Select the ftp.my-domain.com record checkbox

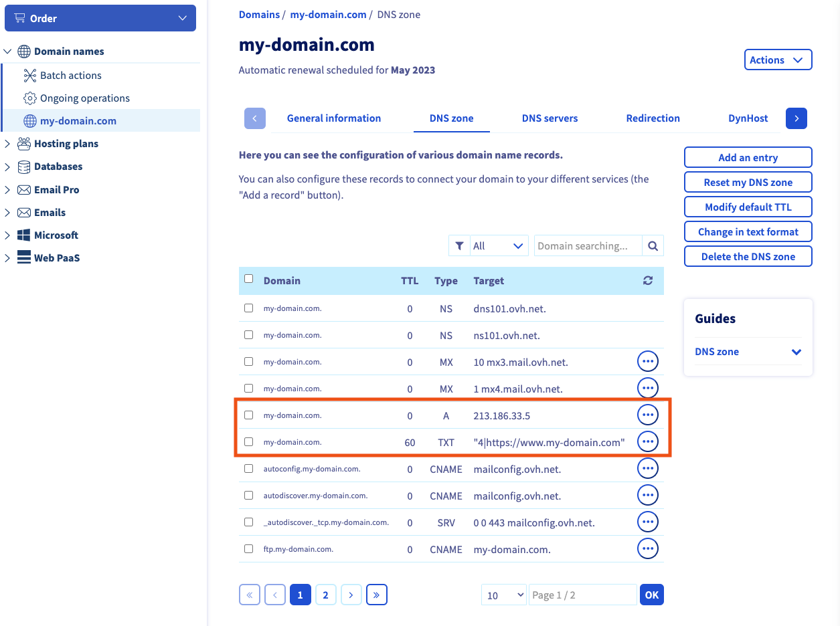tap(249, 549)
